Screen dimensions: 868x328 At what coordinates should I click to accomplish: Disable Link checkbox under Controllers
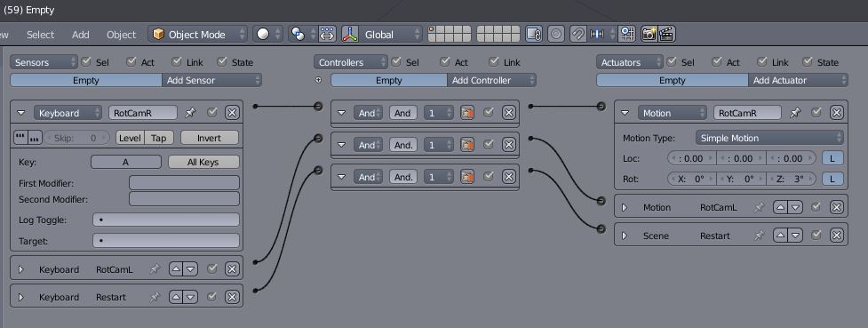pyautogui.click(x=494, y=62)
